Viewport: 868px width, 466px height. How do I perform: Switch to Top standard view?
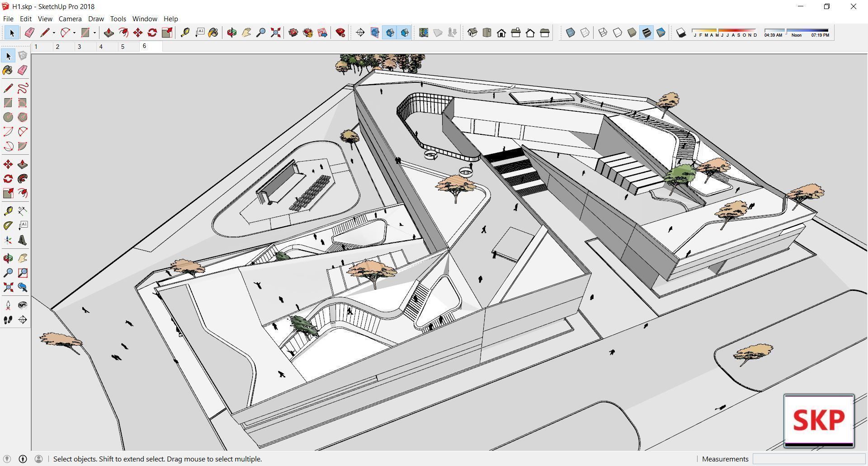[x=487, y=33]
